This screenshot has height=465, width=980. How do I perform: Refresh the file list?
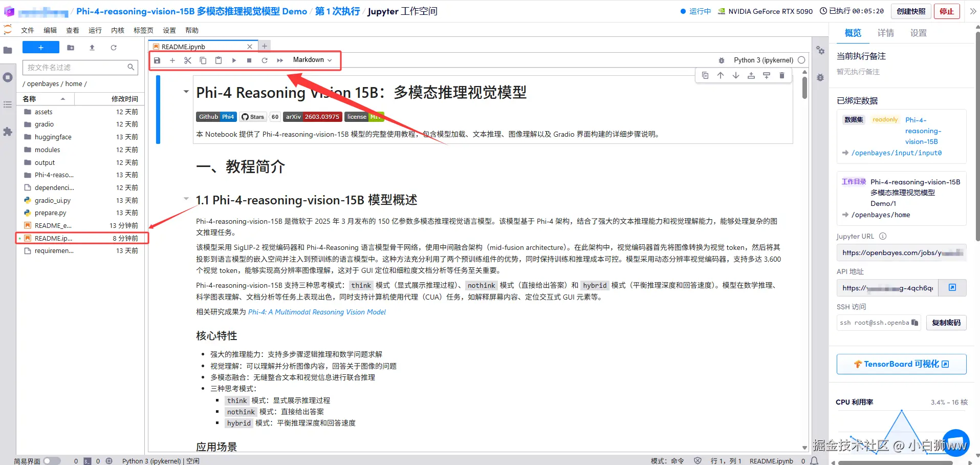click(x=114, y=48)
